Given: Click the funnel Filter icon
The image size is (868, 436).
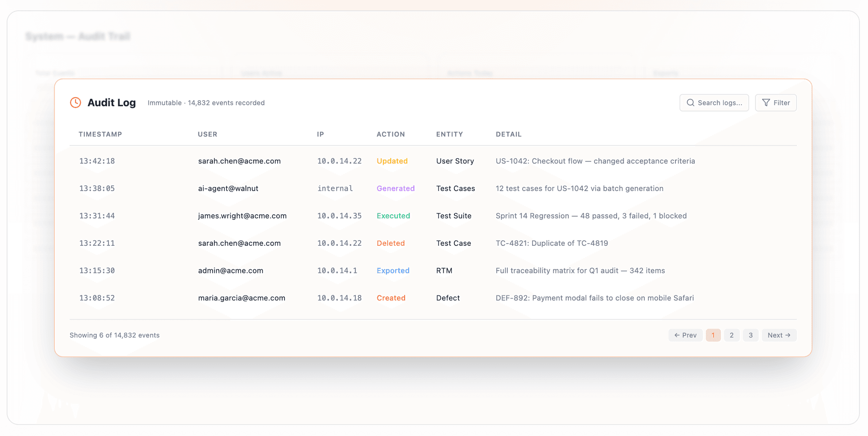Looking at the screenshot, I should click(766, 103).
